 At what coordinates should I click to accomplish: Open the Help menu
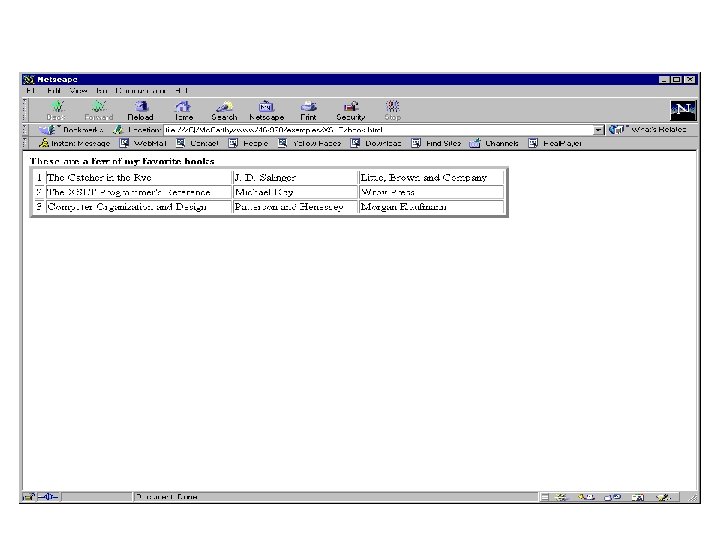pos(182,91)
